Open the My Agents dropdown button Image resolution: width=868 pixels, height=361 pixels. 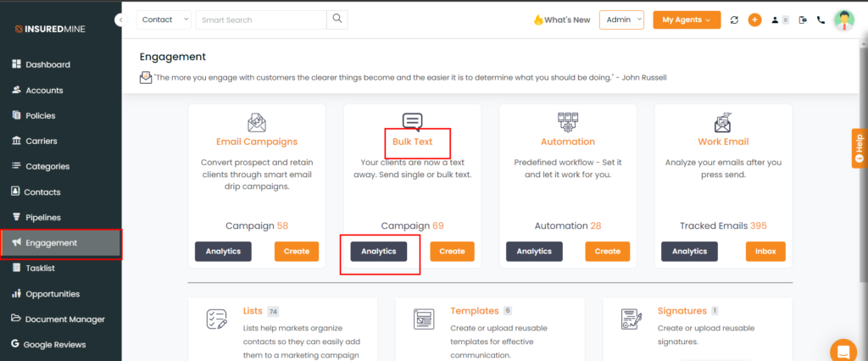tap(687, 19)
